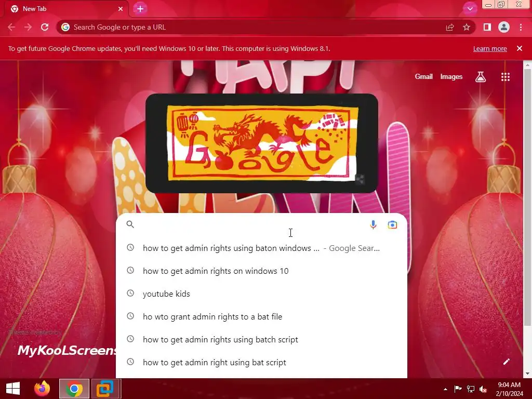This screenshot has width=532, height=399.
Task: Open Images link
Action: [x=451, y=77]
